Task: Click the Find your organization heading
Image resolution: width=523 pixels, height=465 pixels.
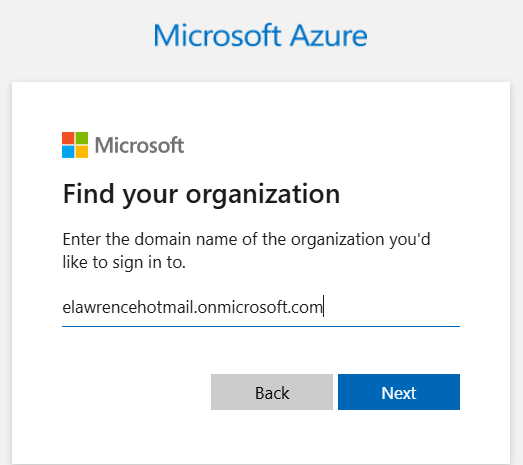Action: pos(201,194)
